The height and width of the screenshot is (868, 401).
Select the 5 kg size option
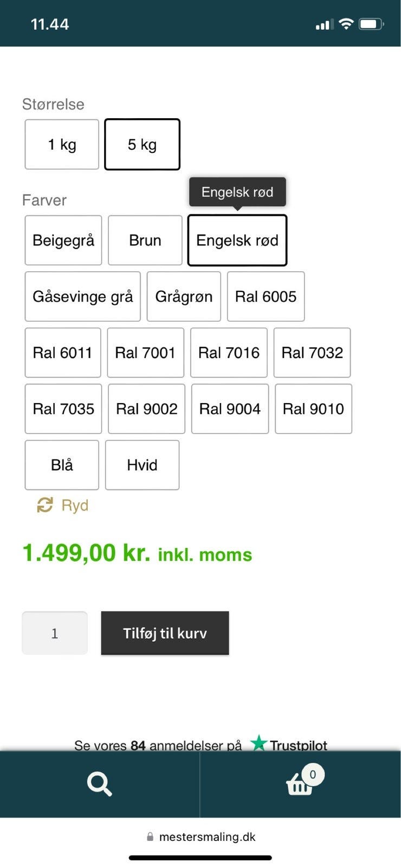[x=142, y=144]
